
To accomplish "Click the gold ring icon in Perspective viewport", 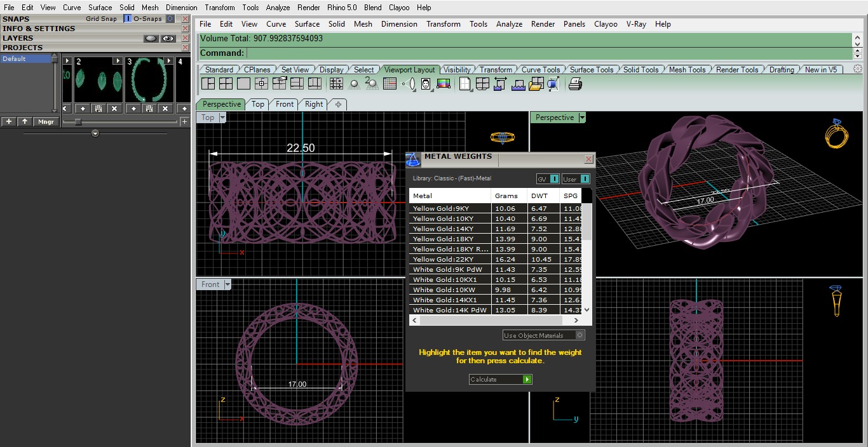I will pyautogui.click(x=836, y=133).
